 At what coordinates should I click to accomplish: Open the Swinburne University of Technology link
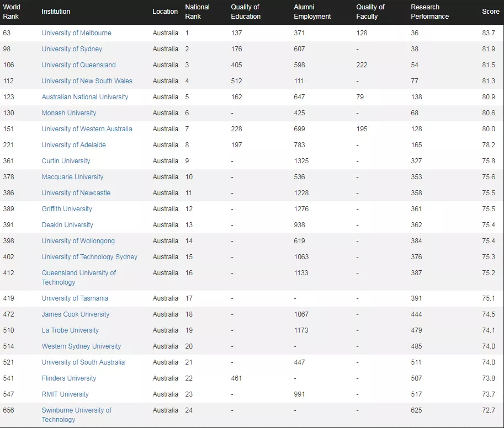coord(77,415)
